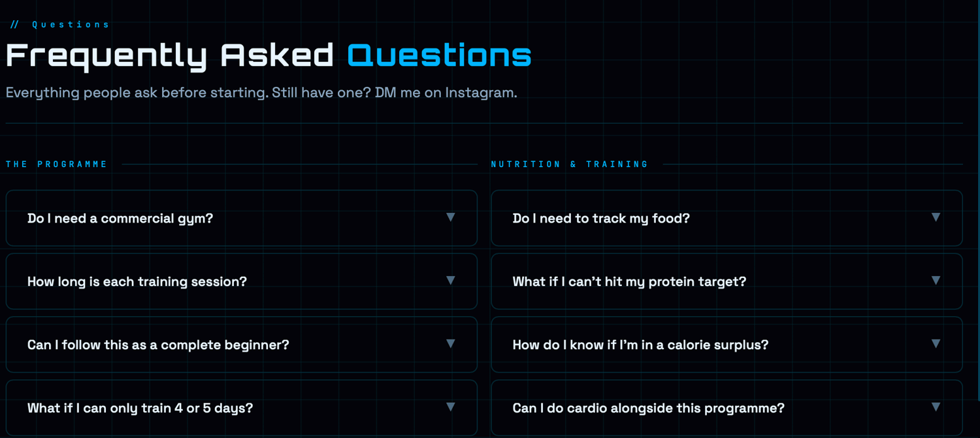Click the arrow beside 'Do I need a commercial gym?'

click(x=450, y=217)
